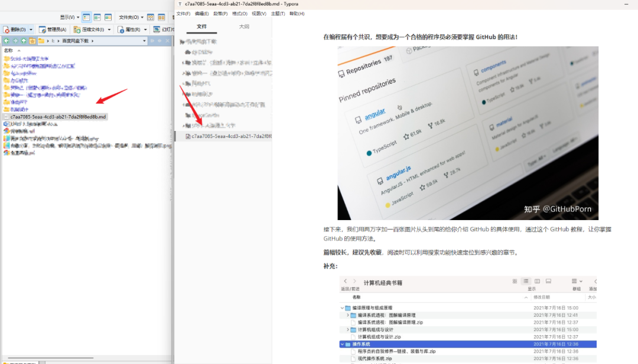Click the GitHub repositories photo in the document
Screen dimensions: 638x364
tap(468, 133)
